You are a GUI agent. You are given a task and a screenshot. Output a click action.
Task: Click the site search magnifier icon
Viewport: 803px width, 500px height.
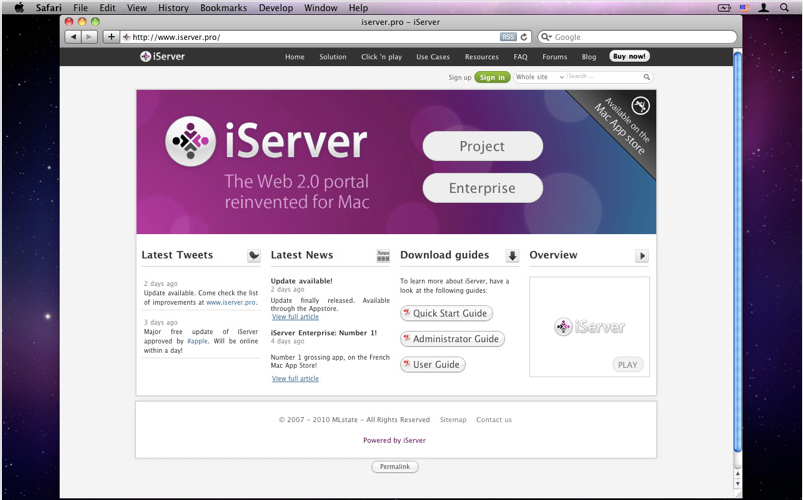pos(647,77)
